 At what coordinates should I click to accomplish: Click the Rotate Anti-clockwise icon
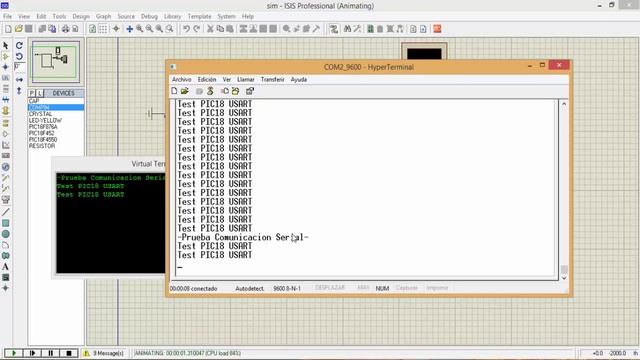click(19, 56)
